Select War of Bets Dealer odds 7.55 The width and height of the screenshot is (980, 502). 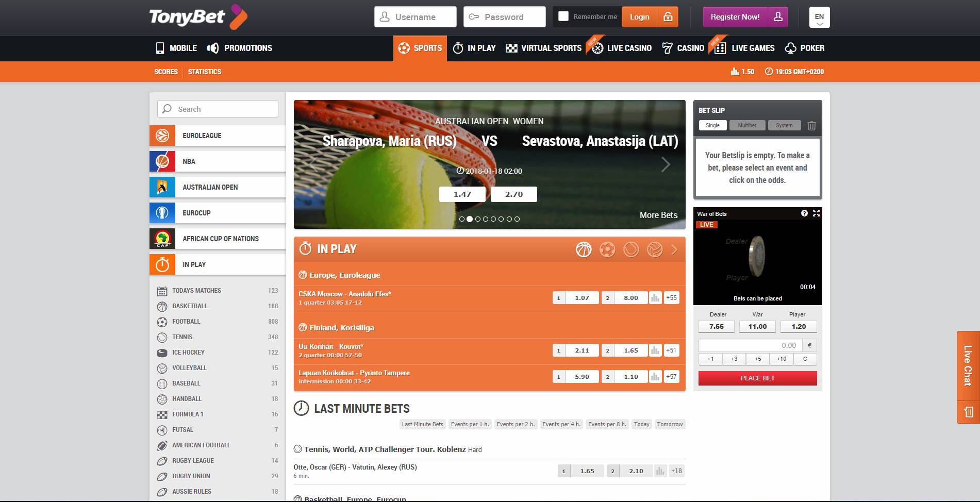tap(717, 327)
